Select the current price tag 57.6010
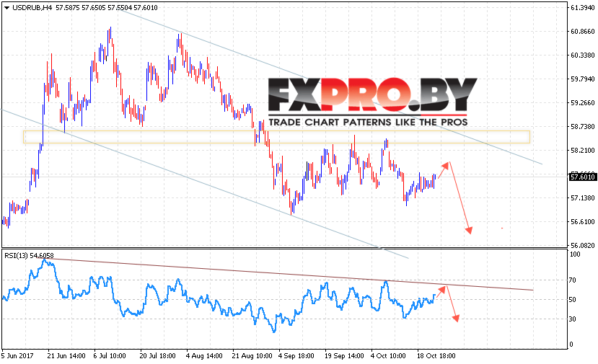The height and width of the screenshot is (364, 598). pos(582,177)
